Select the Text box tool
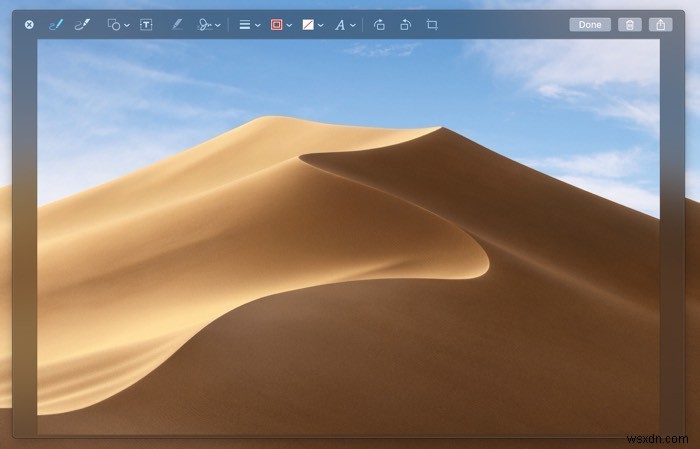 click(x=146, y=25)
